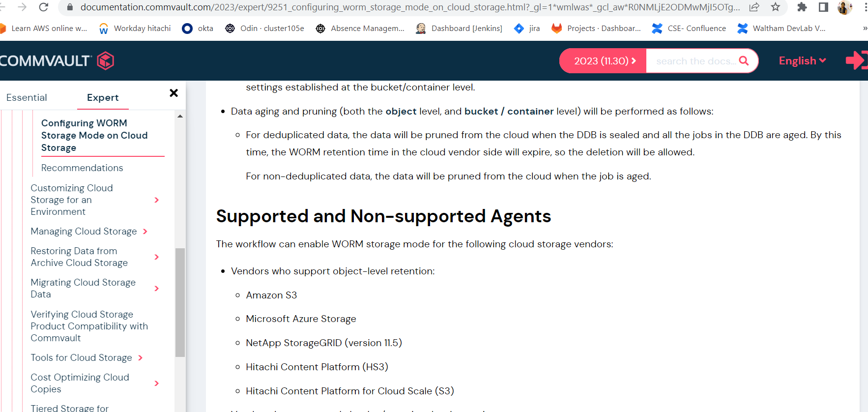Viewport: 868px width, 412px height.
Task: Click the 'Amazon S3' list item
Action: 271,295
